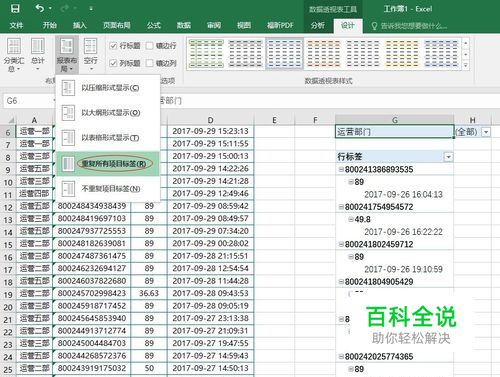Switch to the 分析 Analyze tab

[318, 25]
